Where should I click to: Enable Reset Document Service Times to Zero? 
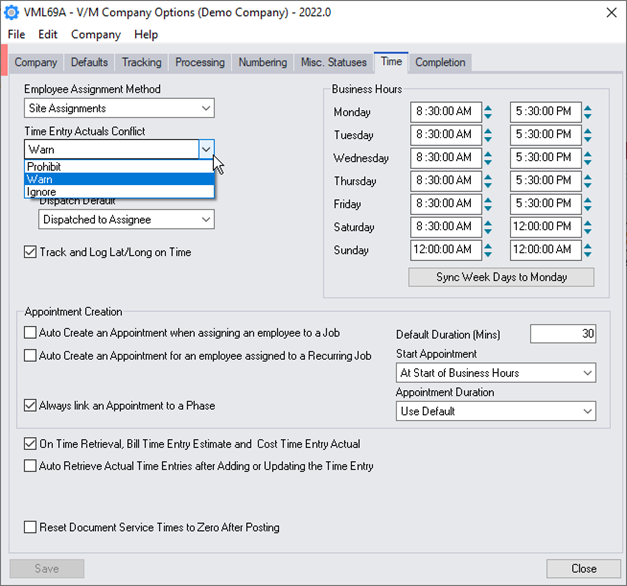tap(30, 527)
